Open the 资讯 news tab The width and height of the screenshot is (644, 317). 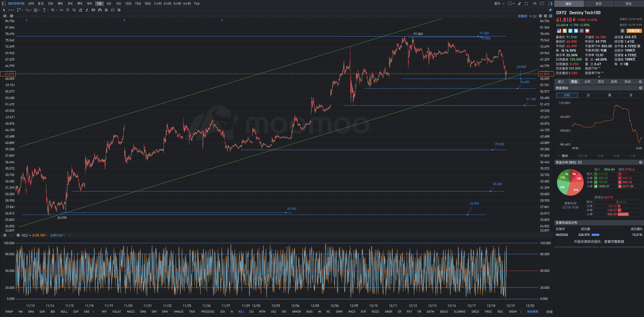click(x=599, y=4)
